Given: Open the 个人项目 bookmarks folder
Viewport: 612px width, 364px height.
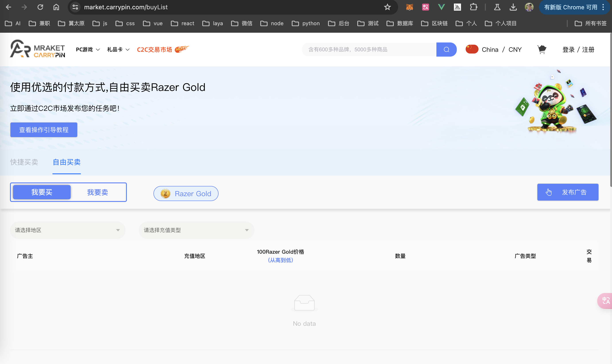Looking at the screenshot, I should (x=500, y=23).
